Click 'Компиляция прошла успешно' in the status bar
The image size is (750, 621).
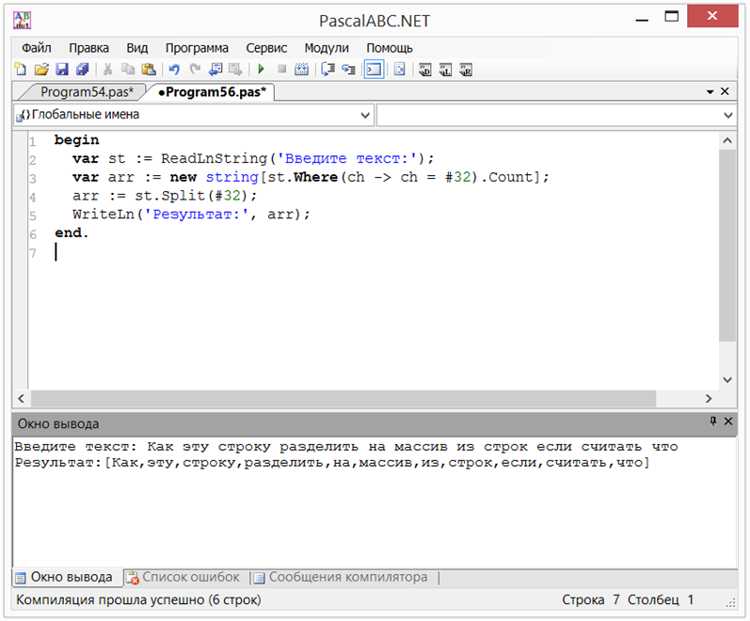(x=138, y=600)
